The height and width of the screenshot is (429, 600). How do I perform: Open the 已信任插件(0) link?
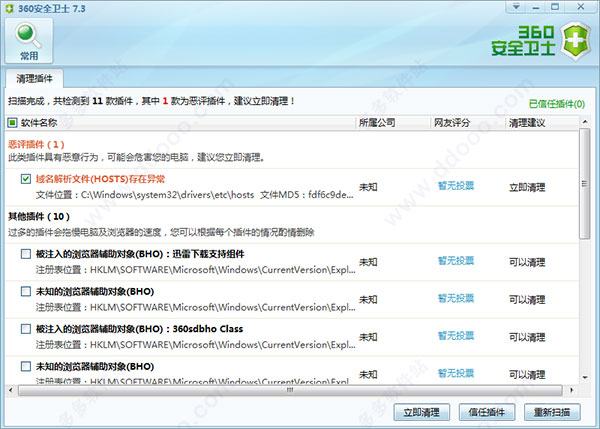pyautogui.click(x=557, y=104)
